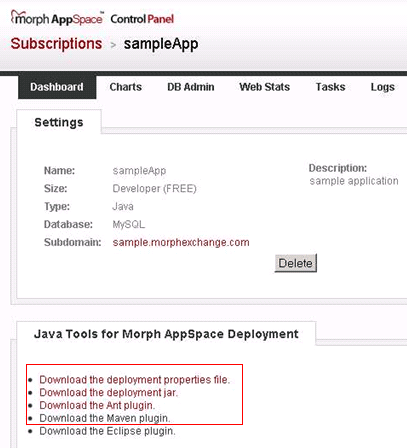Click the 'Control Panel' header text
The height and width of the screenshot is (448, 407).
pyautogui.click(x=142, y=19)
